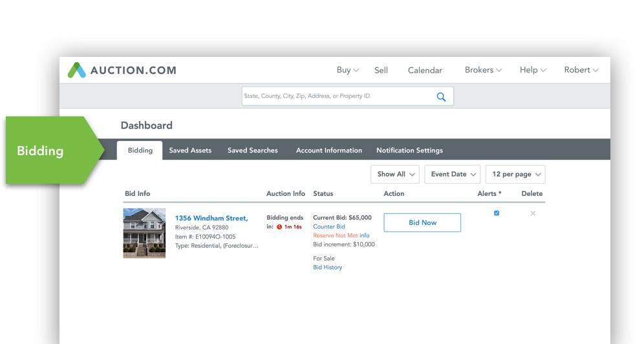Toggle alerts checkbox for Windham Street
Image resolution: width=644 pixels, height=344 pixels.
(x=497, y=213)
